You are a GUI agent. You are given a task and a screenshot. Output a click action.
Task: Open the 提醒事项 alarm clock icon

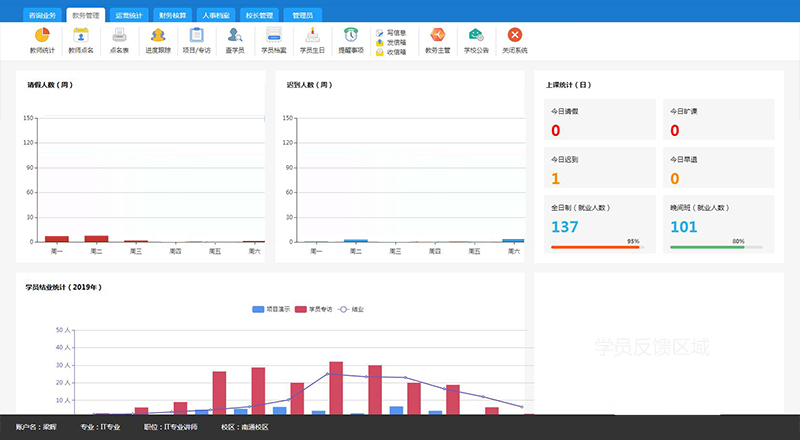coord(351,36)
